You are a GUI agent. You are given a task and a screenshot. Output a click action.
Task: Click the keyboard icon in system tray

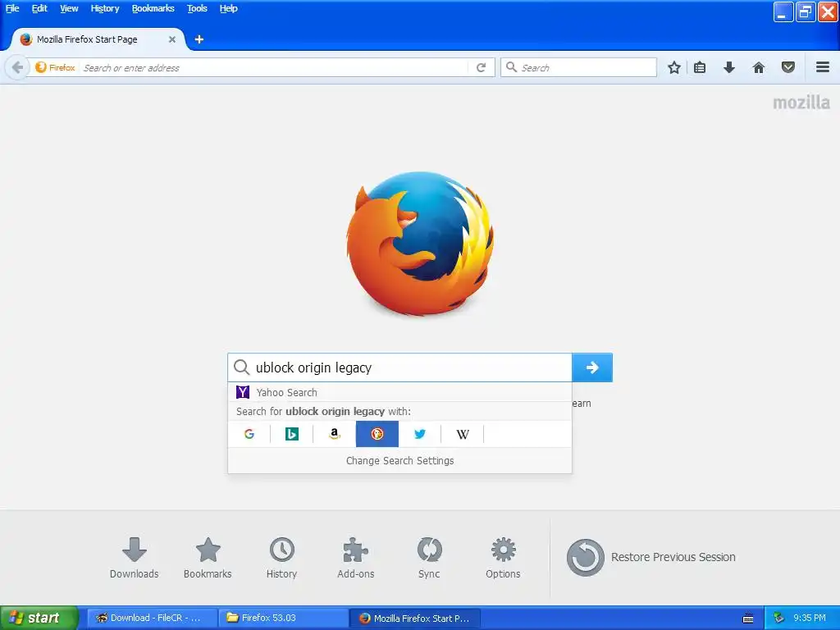pos(748,619)
